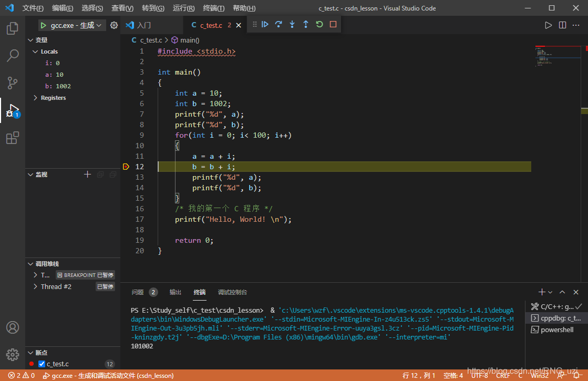Open the 编辑(E) menu
This screenshot has height=381, width=588.
[62, 8]
